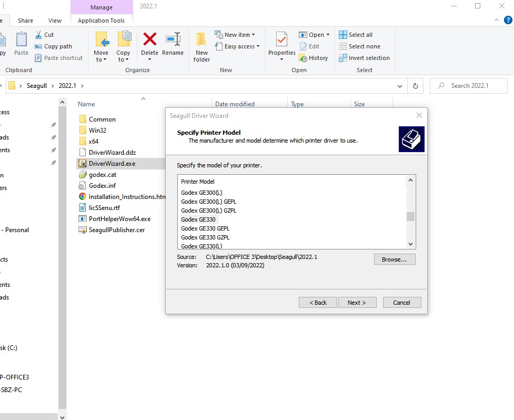Click the Refresh icon beside address bar
514x420 pixels.
point(415,86)
